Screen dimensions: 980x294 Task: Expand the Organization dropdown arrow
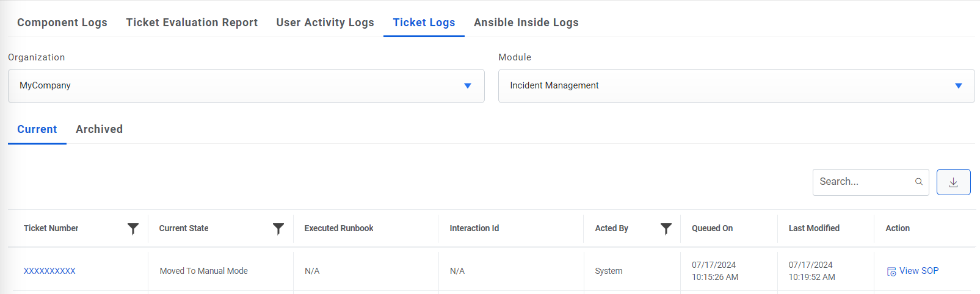coord(467,86)
